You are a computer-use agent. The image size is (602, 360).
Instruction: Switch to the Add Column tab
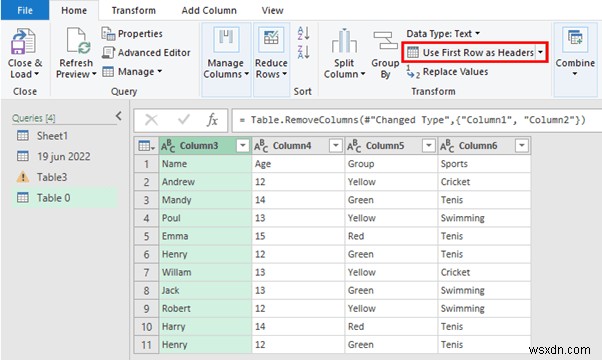point(209,10)
